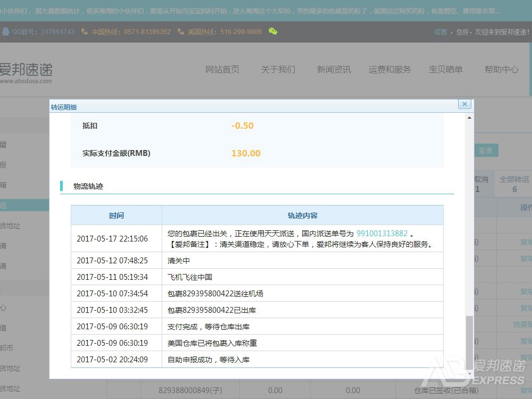Go to 关于我们 page
The width and height of the screenshot is (532, 399).
(x=278, y=70)
